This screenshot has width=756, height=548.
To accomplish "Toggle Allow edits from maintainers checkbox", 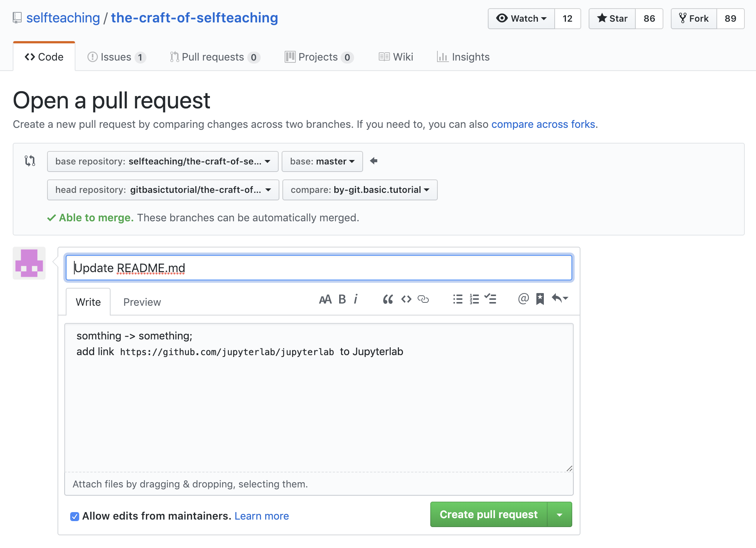I will point(75,517).
